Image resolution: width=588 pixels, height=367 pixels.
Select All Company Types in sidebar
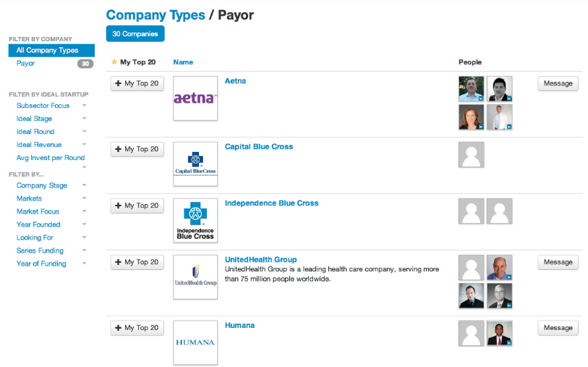click(51, 51)
